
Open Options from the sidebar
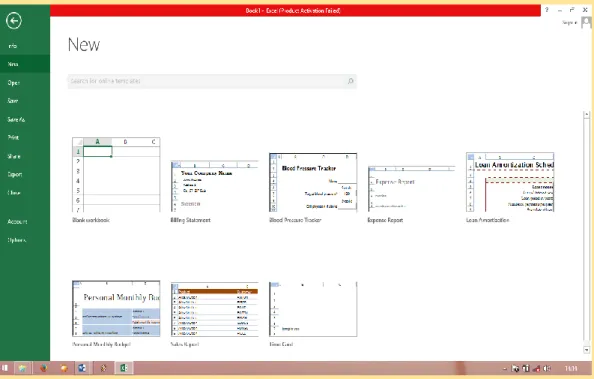coord(16,240)
